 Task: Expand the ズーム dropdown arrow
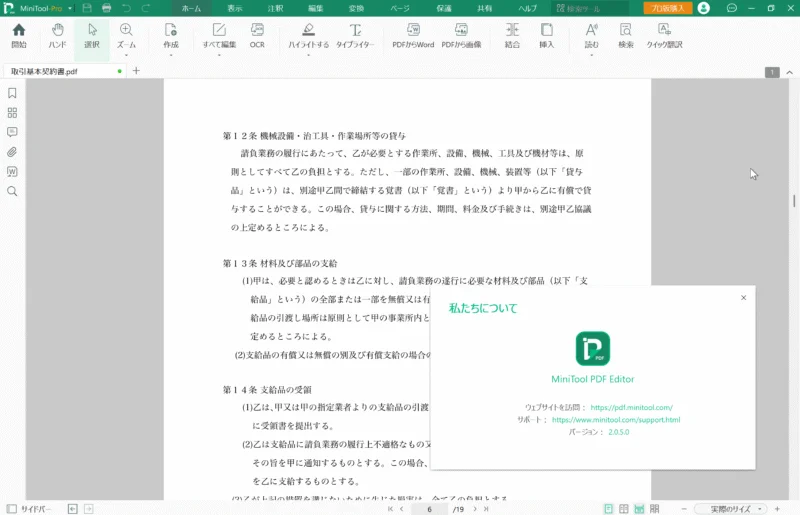coord(126,55)
